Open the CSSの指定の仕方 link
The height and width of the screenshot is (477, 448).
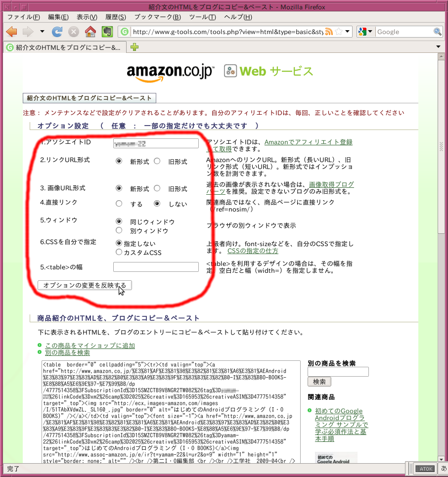tap(253, 251)
